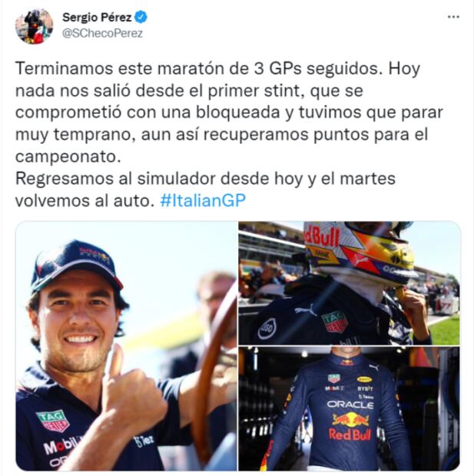
Task: Click the blue verified badge icon
Action: point(141,18)
